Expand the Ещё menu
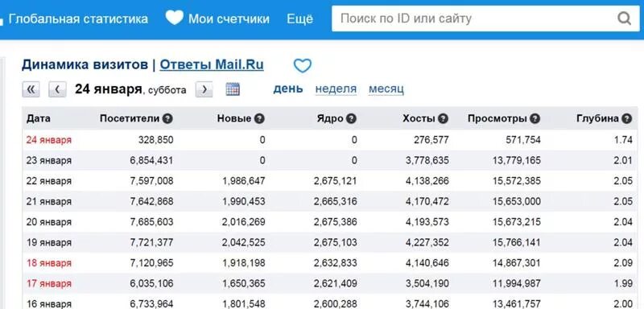Screen dimensions: 644x309 pyautogui.click(x=299, y=19)
